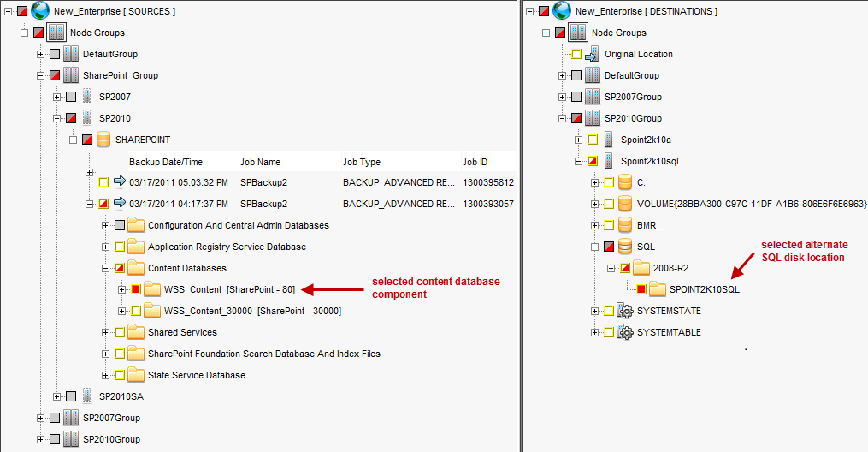Click the SPOINT2K10SQL folder icon
The image size is (868, 452).
(x=657, y=289)
